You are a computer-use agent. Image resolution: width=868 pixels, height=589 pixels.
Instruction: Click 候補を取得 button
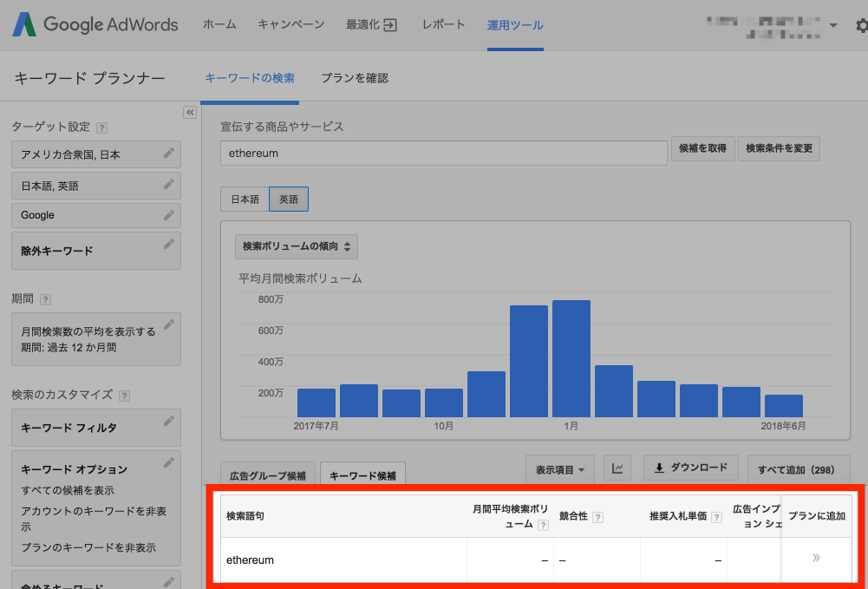tap(703, 148)
